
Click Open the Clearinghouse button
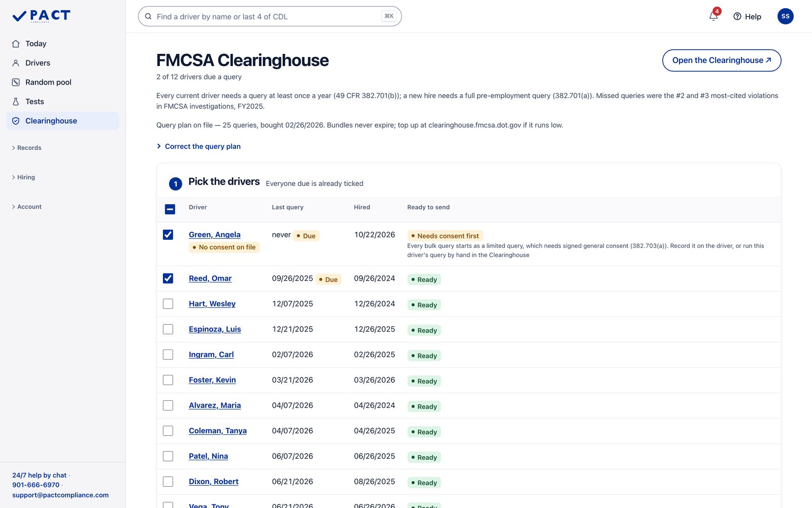coord(722,60)
